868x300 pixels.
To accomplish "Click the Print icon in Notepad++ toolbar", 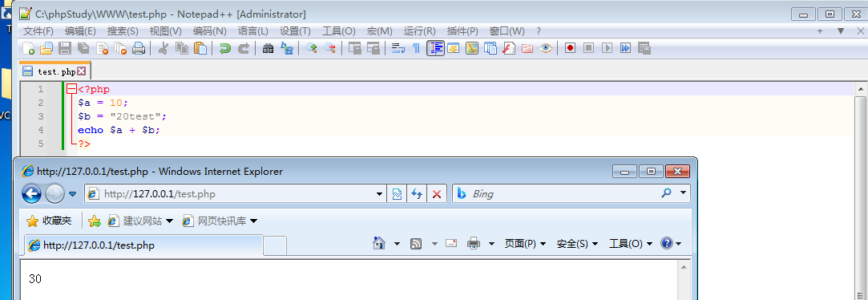I will coord(139,48).
